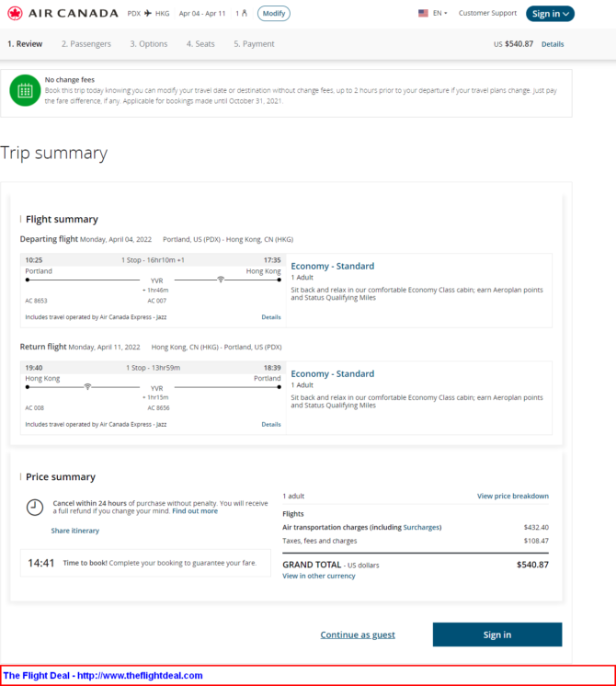Open price Details link near US $540.87
The width and height of the screenshot is (616, 686).
pyautogui.click(x=553, y=44)
